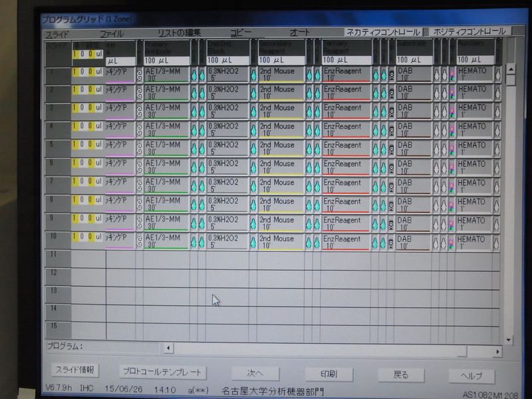Click cyan rinse bottle right of EnzReagent, slide 10
This screenshot has height=399, width=532.
[x=375, y=243]
